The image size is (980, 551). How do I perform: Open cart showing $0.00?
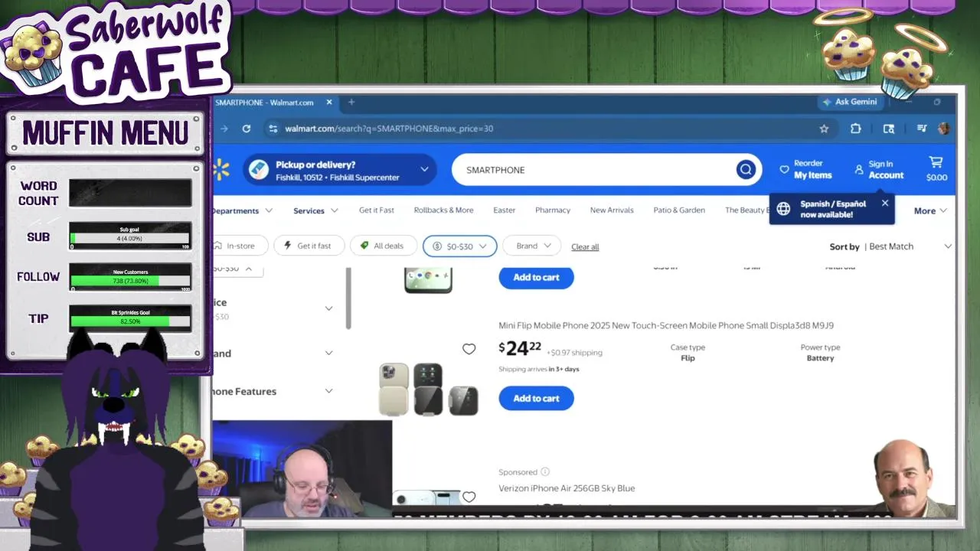[x=936, y=169]
